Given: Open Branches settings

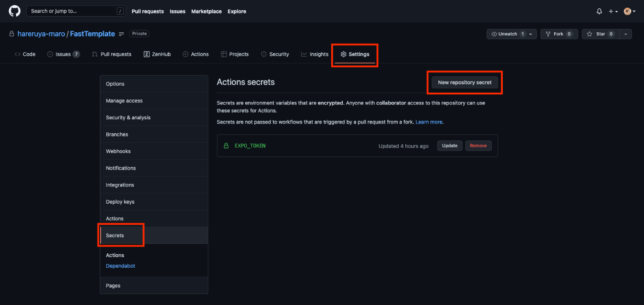Looking at the screenshot, I should tap(154, 135).
